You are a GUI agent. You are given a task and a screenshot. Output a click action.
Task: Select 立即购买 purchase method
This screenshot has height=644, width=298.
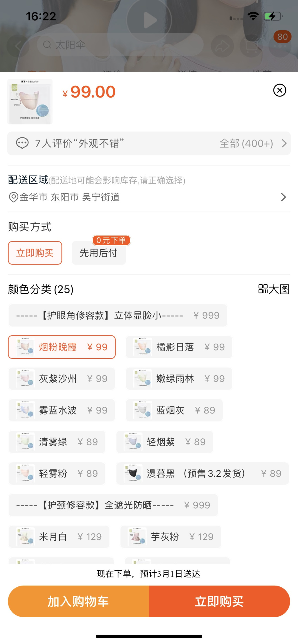[35, 253]
